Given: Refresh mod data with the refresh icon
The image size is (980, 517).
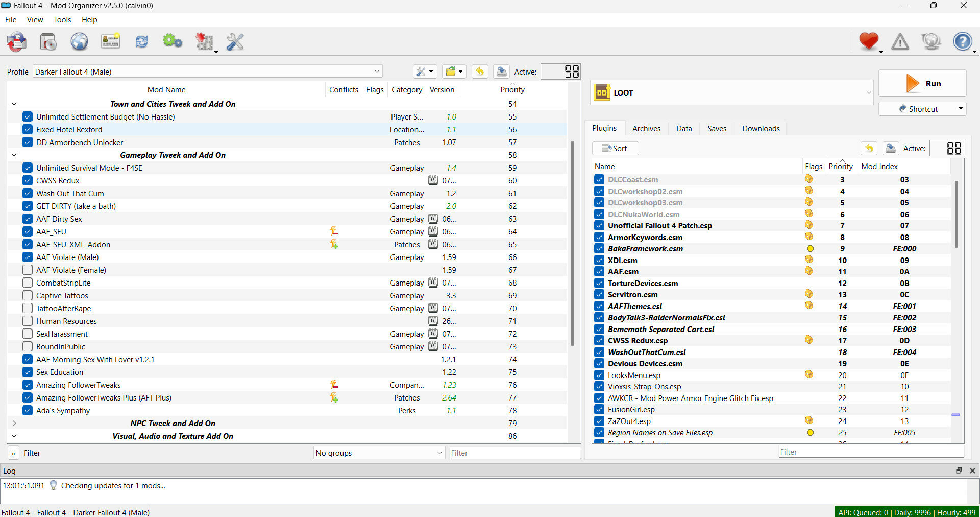Looking at the screenshot, I should tap(141, 41).
